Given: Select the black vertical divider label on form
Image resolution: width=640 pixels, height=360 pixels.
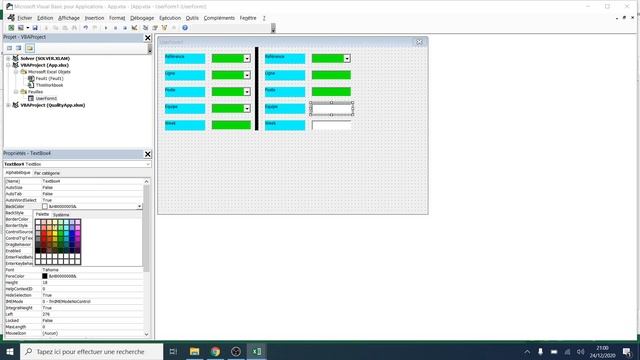Looking at the screenshot, I should (257, 89).
